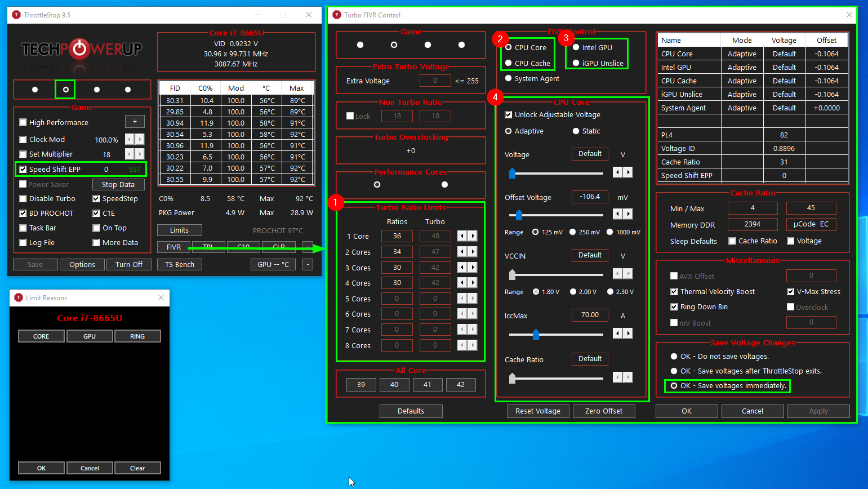The height and width of the screenshot is (489, 868).
Task: Toggle Sleep Defaults Cache Ratio checkbox
Action: pos(732,241)
